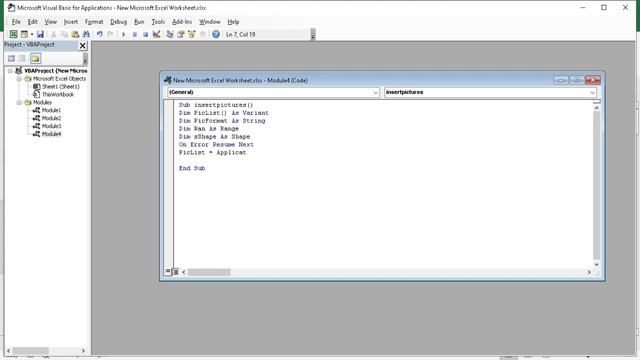640x360 pixels.
Task: Click the 'End Sub' code line
Action: click(192, 168)
